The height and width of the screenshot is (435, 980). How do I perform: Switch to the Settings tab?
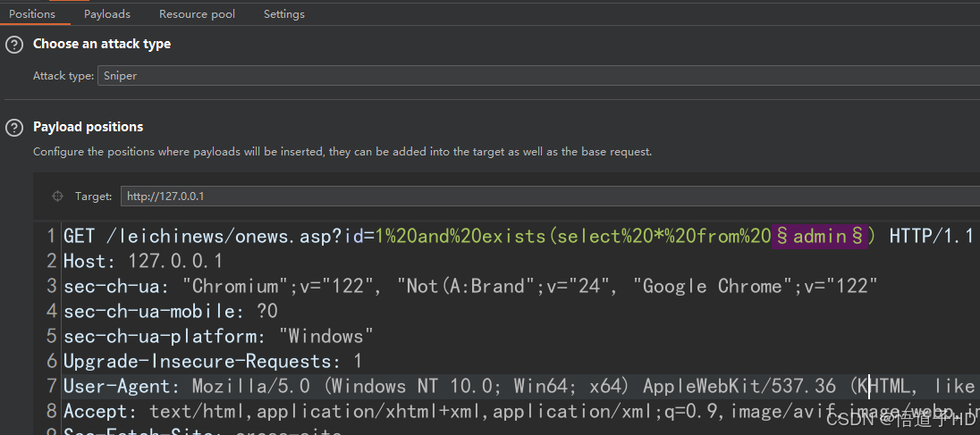point(283,13)
